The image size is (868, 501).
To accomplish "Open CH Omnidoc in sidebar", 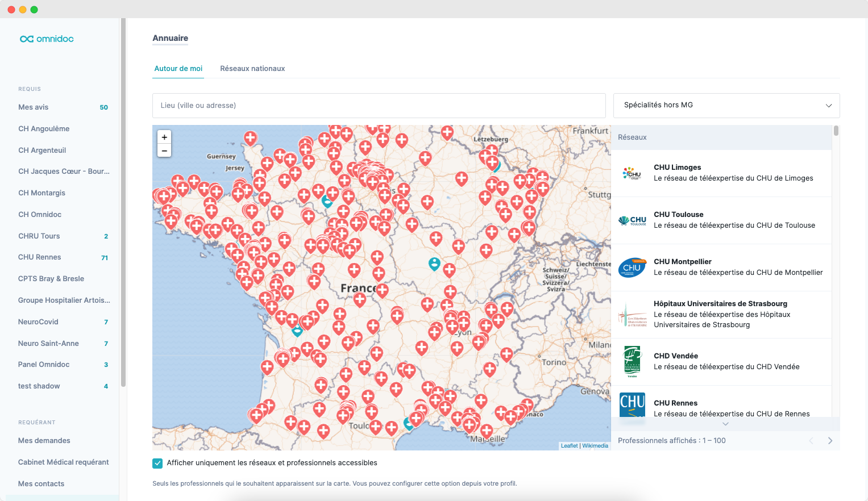I will pos(40,215).
